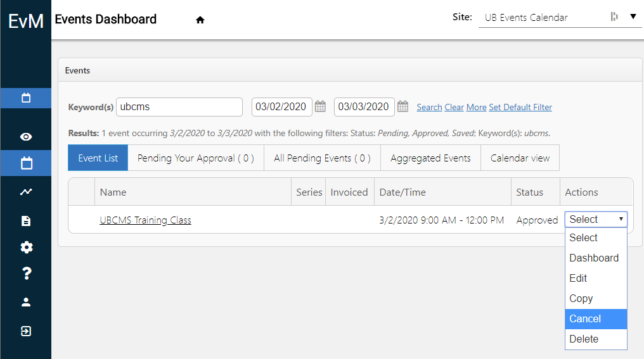The image size is (644, 359).
Task: Click the Actions Select dropdown box
Action: [596, 220]
